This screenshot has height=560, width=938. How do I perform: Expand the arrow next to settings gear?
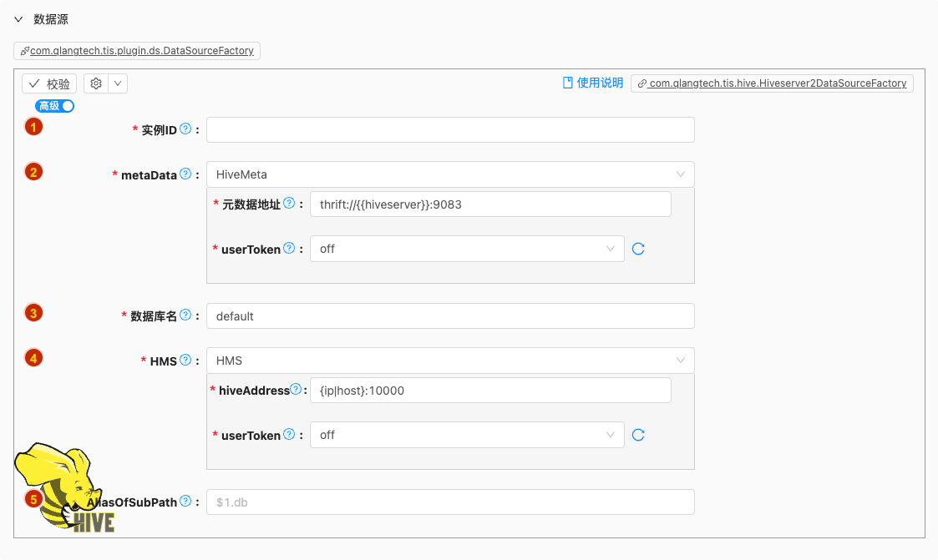click(118, 83)
